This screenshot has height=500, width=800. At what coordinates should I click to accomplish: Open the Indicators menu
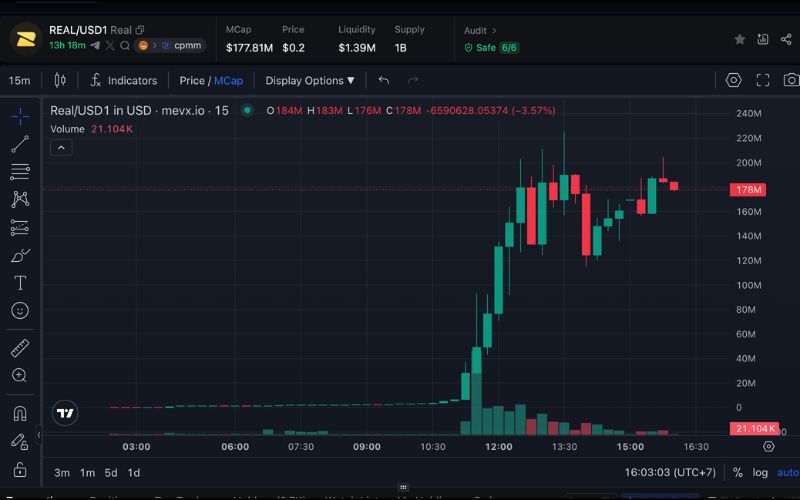pos(124,80)
